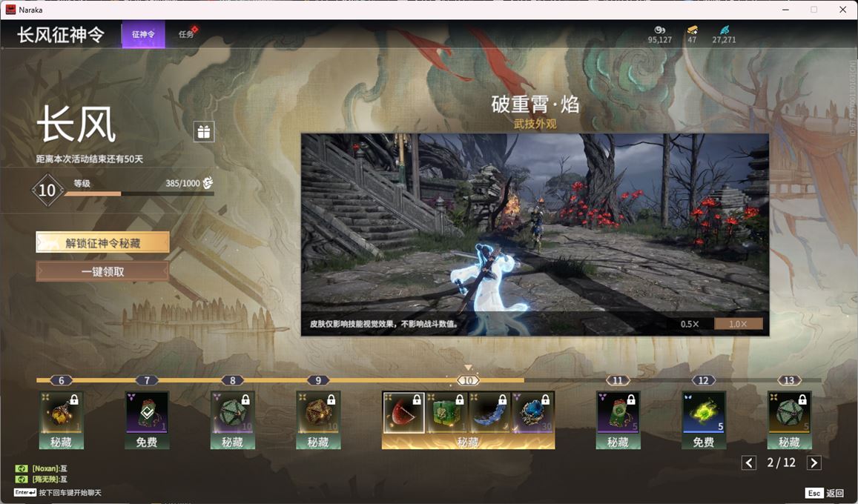Click the 免费 label under level 7

coord(147,442)
